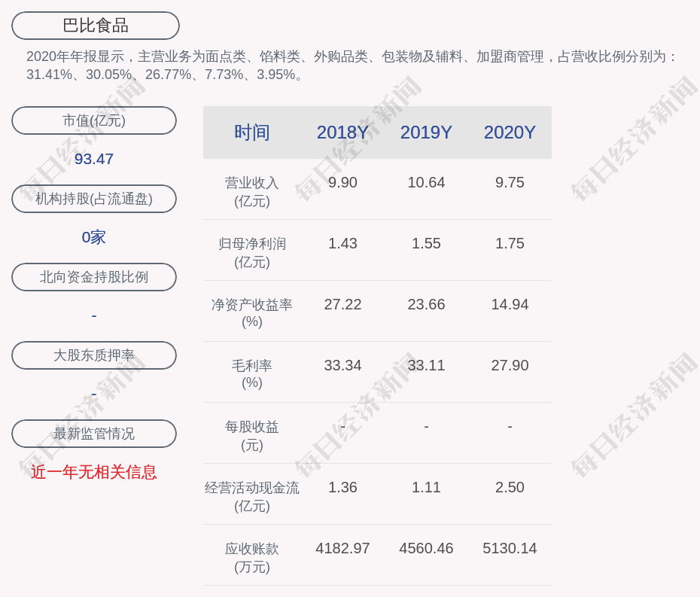Click the 2019Y column header
Image resolution: width=700 pixels, height=597 pixels.
pyautogui.click(x=426, y=132)
